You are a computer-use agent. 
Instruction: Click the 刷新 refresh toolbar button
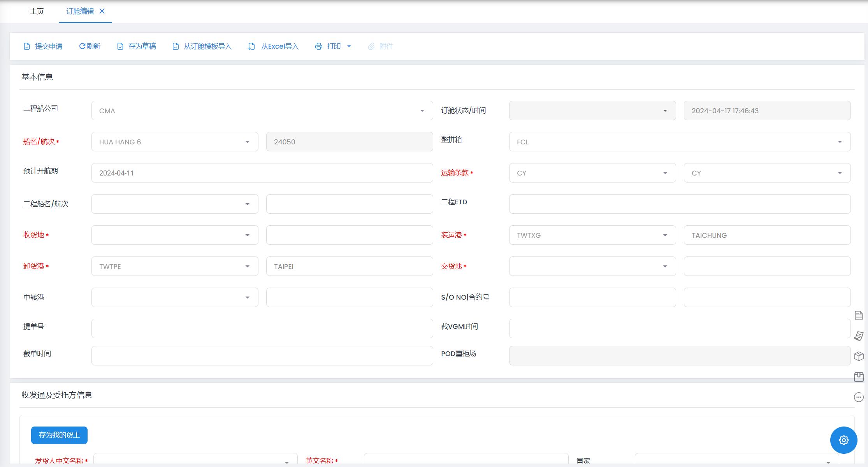(x=90, y=46)
